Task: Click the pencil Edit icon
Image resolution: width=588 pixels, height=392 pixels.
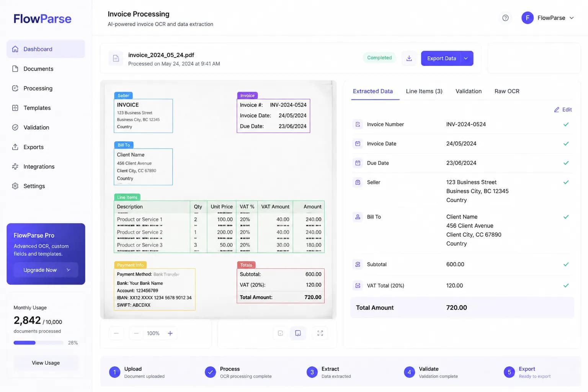Action: [557, 110]
